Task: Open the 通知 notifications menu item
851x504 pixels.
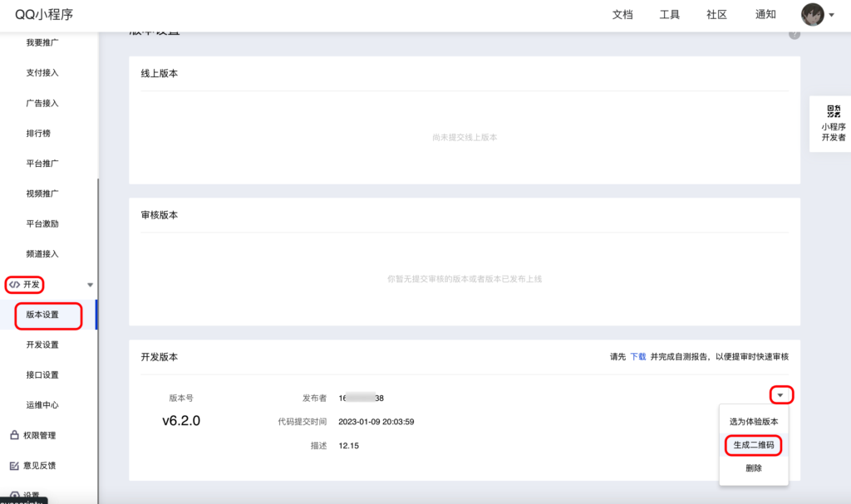Action: (765, 14)
